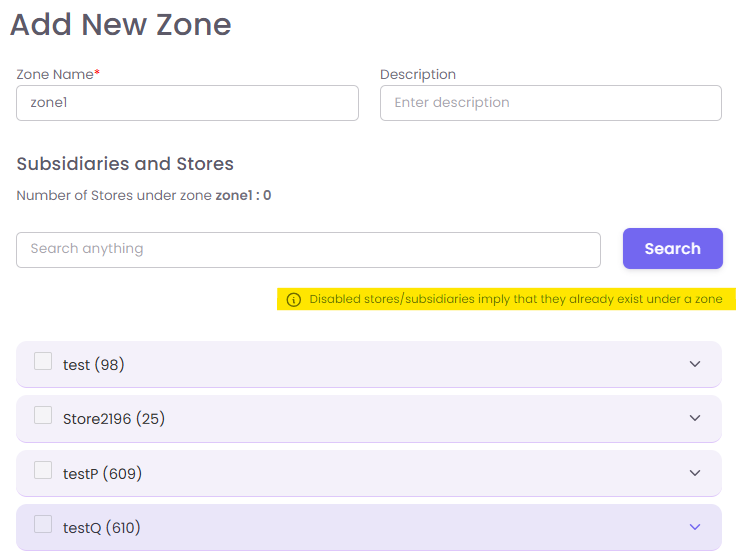Viewport: 744px width, 552px height.
Task: Click the testQ (610) subsidiary label
Action: pyautogui.click(x=101, y=527)
